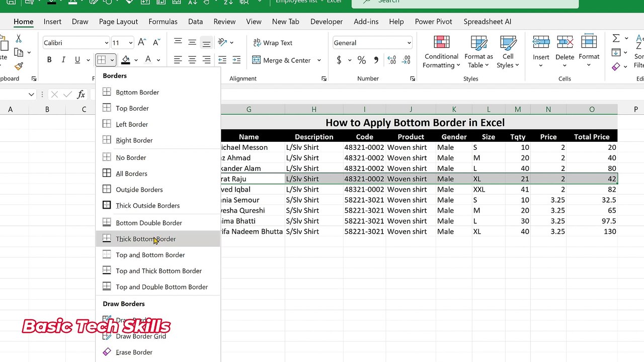Open the Fill Color dropdown arrow

click(x=136, y=60)
